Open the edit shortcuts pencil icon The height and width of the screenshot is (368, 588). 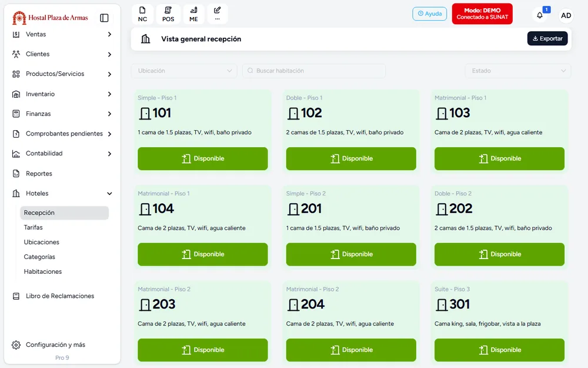[x=218, y=14]
